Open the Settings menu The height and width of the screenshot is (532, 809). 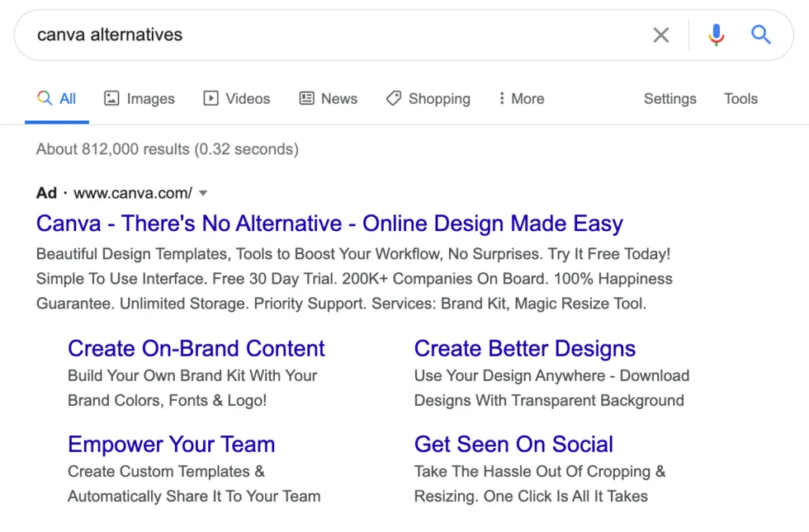(x=669, y=99)
